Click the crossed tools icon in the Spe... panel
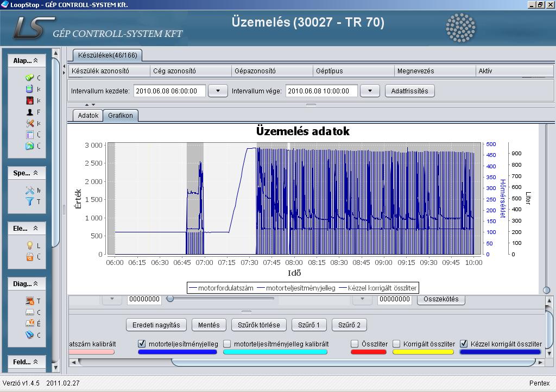556x392 pixels. tap(30, 191)
